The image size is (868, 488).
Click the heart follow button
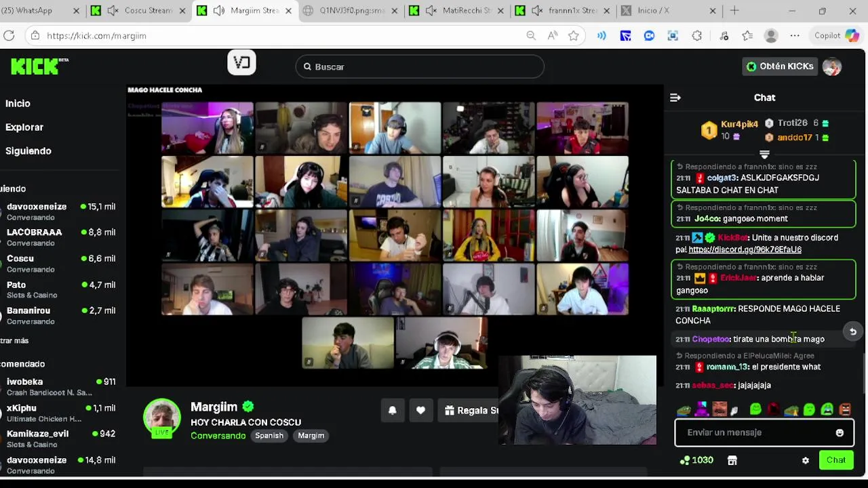point(420,410)
